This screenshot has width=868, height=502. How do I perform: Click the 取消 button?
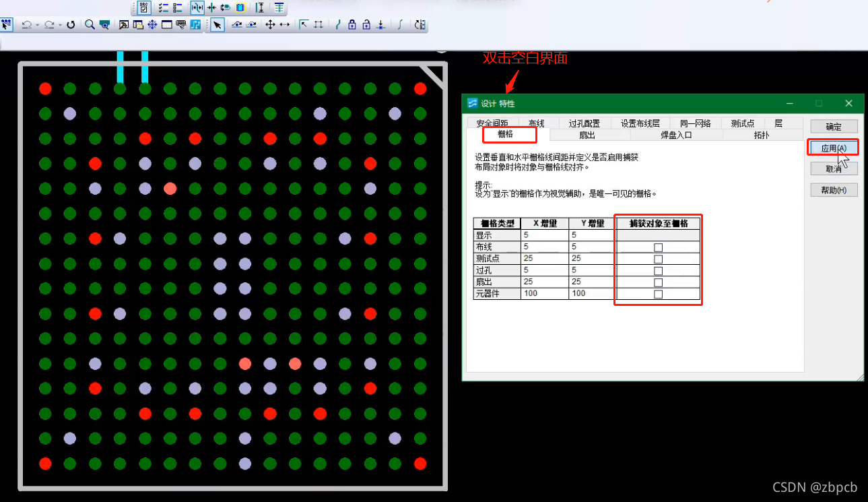[834, 168]
